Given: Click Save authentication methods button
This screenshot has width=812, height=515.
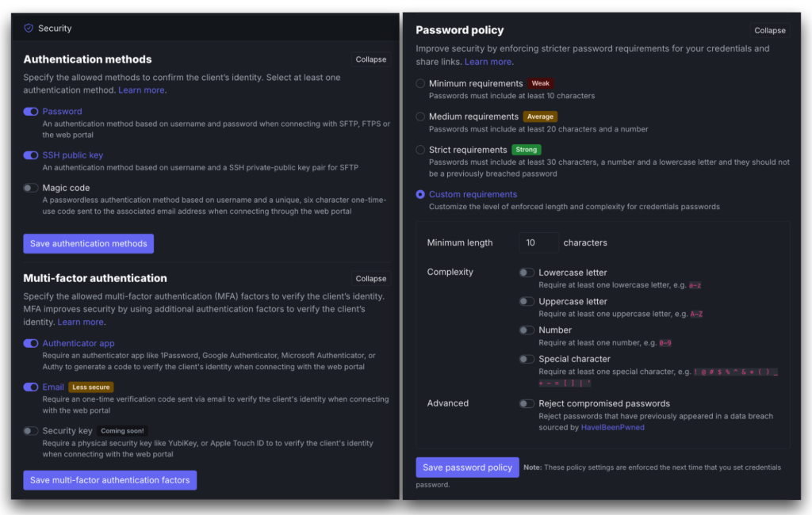Looking at the screenshot, I should coord(88,243).
